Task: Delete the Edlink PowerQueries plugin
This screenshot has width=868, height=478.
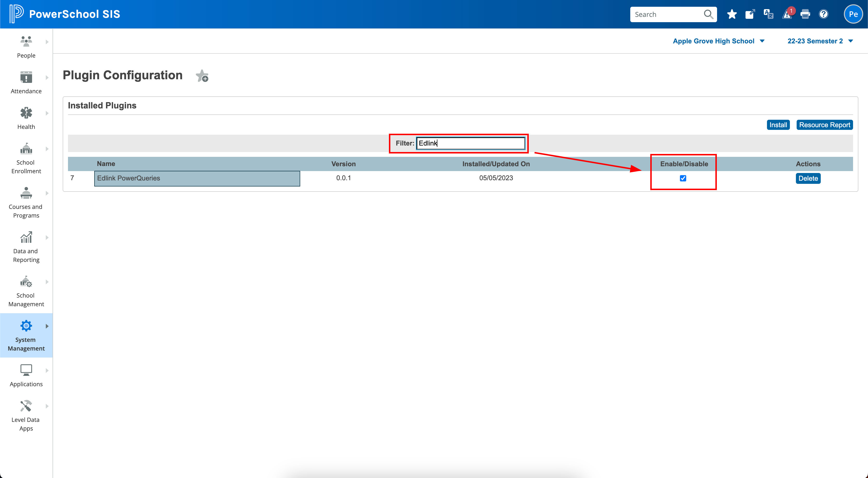Action: [808, 179]
